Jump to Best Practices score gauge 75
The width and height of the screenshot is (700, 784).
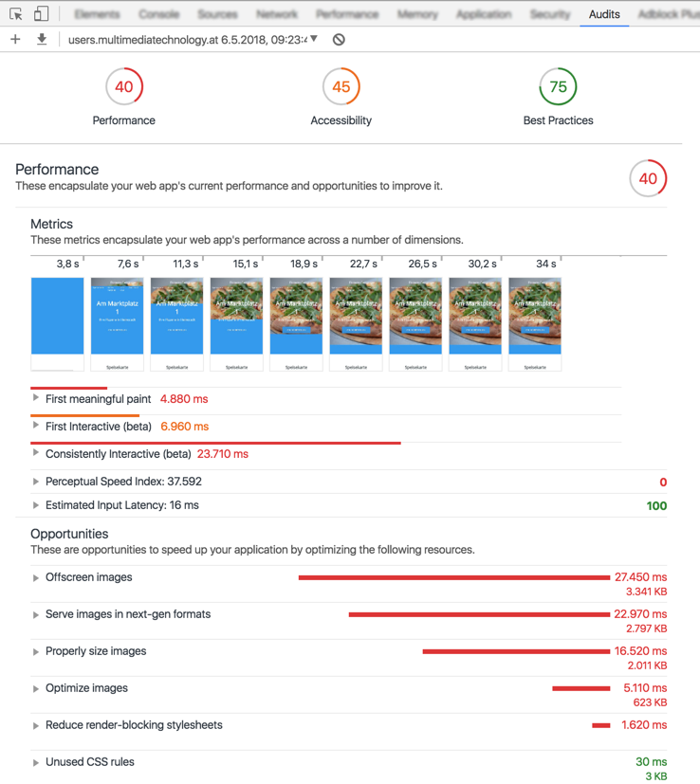(558, 86)
